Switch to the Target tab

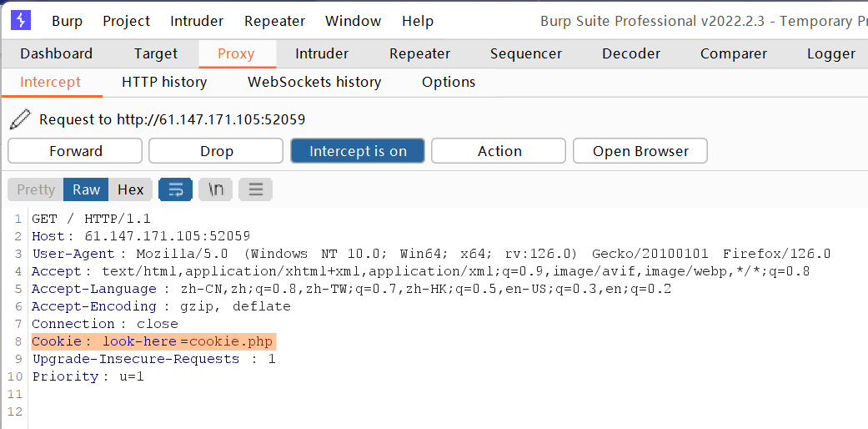click(156, 53)
